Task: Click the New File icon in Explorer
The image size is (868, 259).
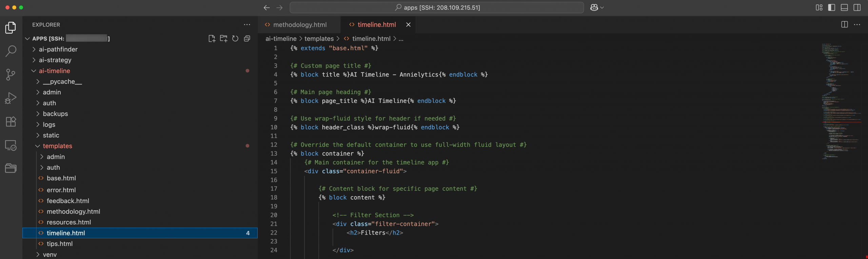Action: [x=212, y=39]
